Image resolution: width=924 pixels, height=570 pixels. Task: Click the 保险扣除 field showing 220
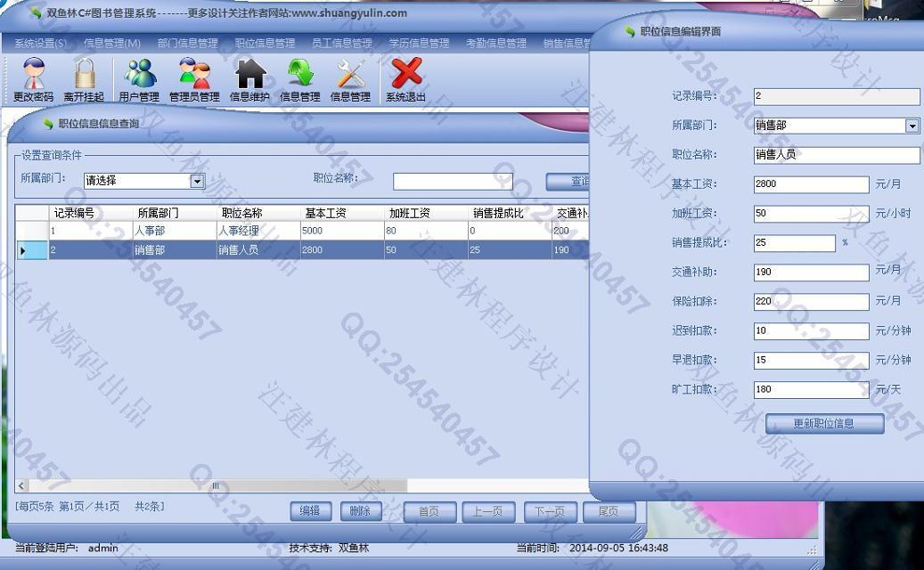pyautogui.click(x=812, y=302)
